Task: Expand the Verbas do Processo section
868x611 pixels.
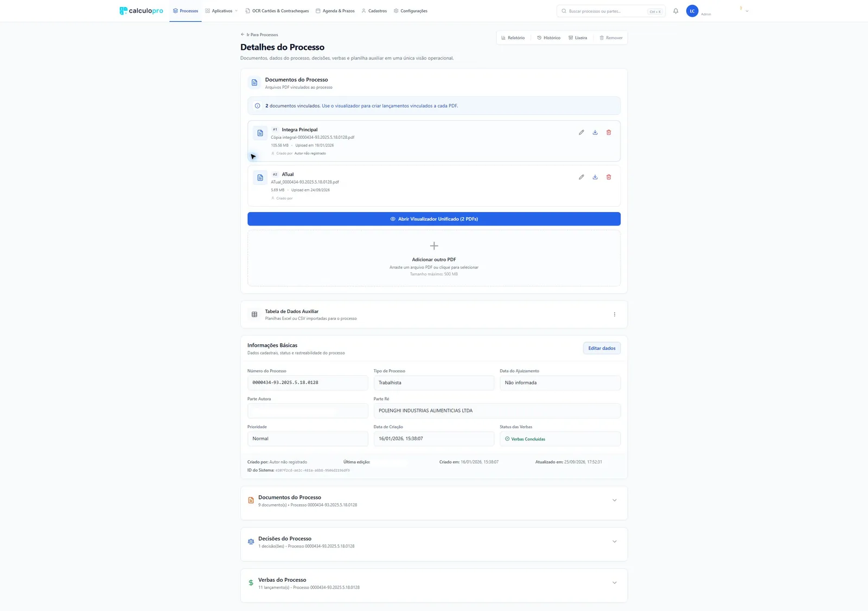Action: 614,583
